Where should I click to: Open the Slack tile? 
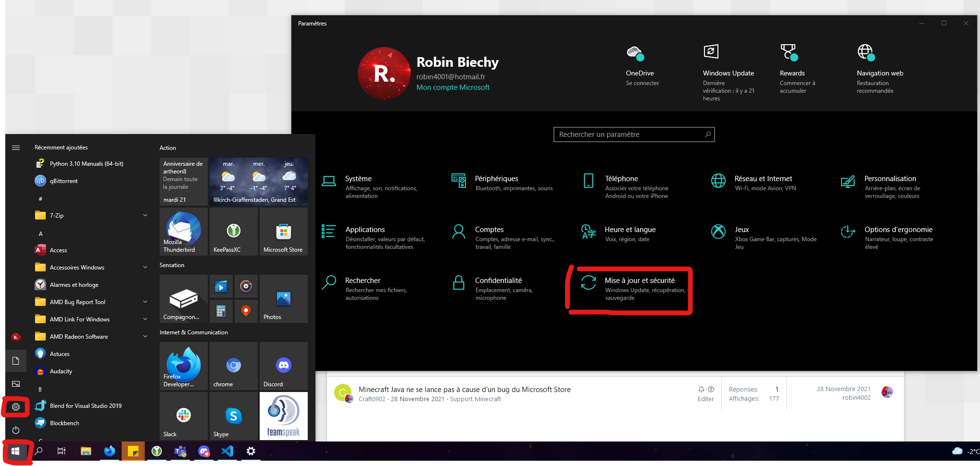[x=184, y=416]
